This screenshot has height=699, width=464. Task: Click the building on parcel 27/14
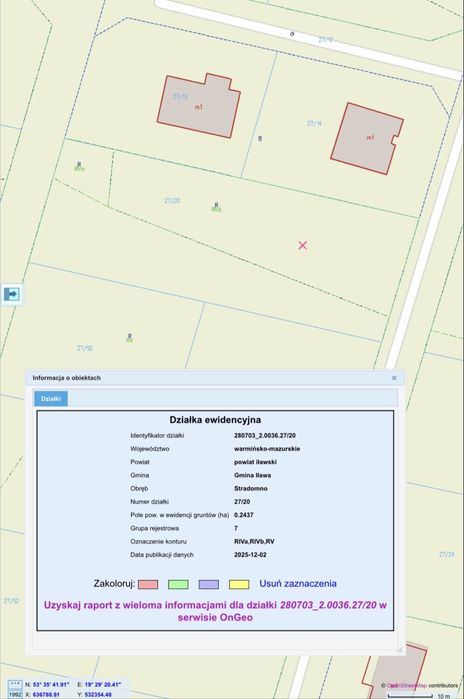point(367,138)
